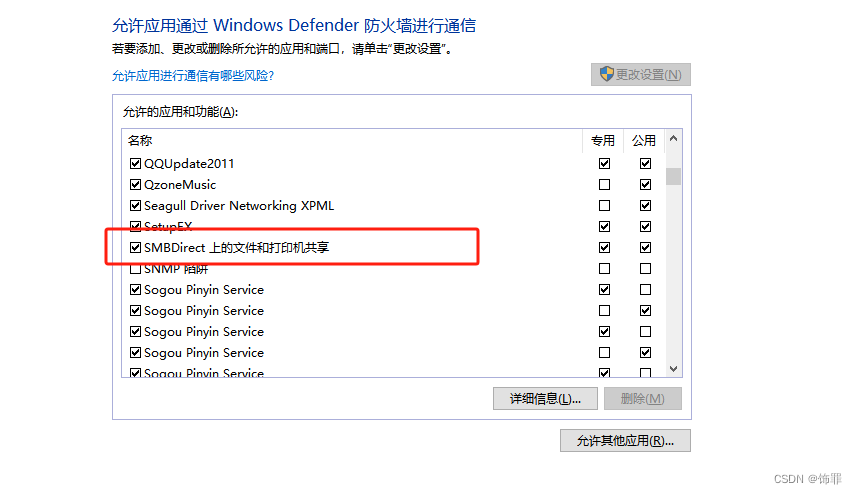Open the 允许应用进行通信有哪些风险? link
Screen dimensions: 857x494
[193, 75]
